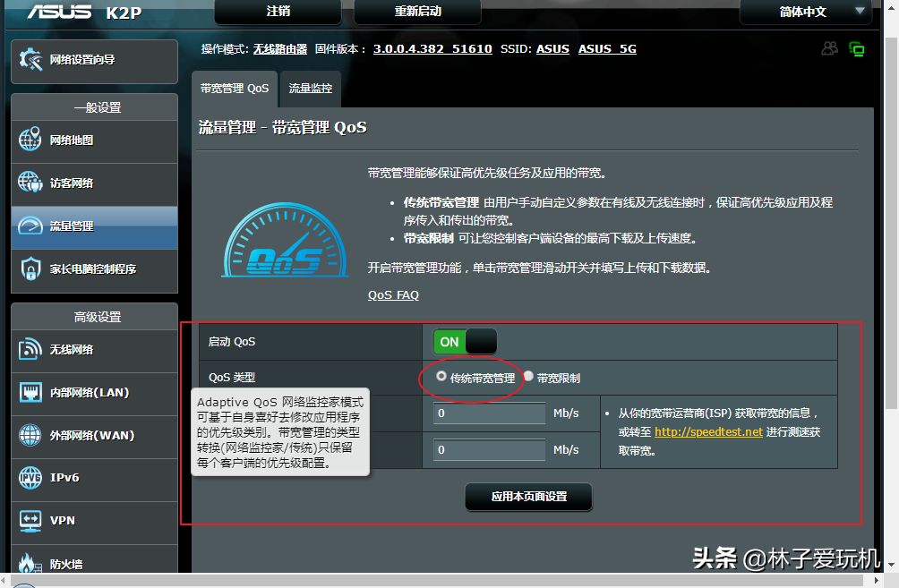Open 网络地图 menu item
This screenshot has height=588, width=899.
coord(95,141)
